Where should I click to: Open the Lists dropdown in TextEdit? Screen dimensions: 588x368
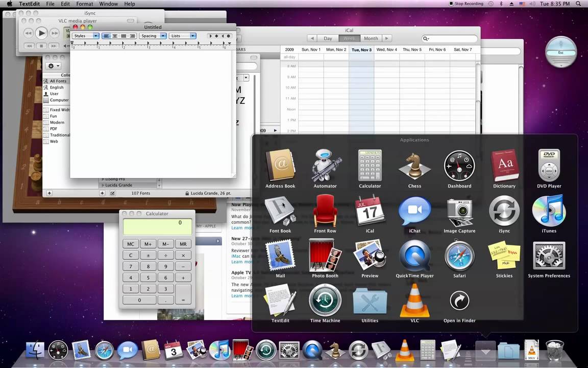(x=182, y=36)
